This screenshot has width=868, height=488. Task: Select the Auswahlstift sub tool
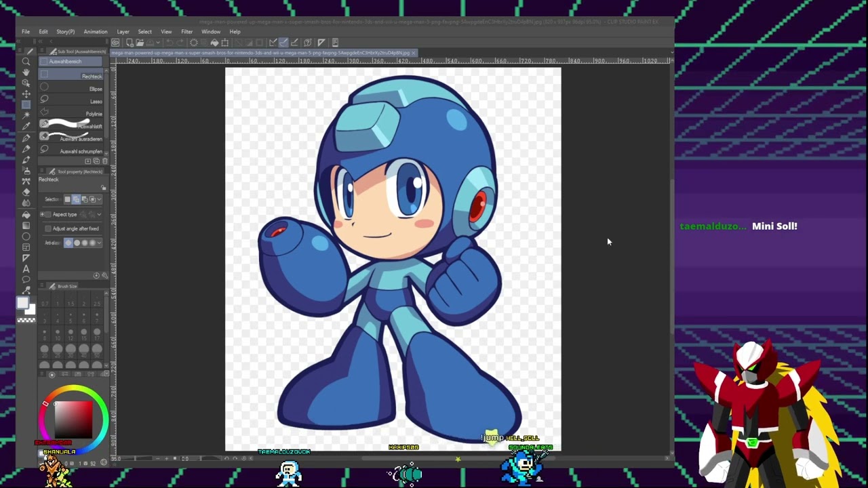pos(71,123)
